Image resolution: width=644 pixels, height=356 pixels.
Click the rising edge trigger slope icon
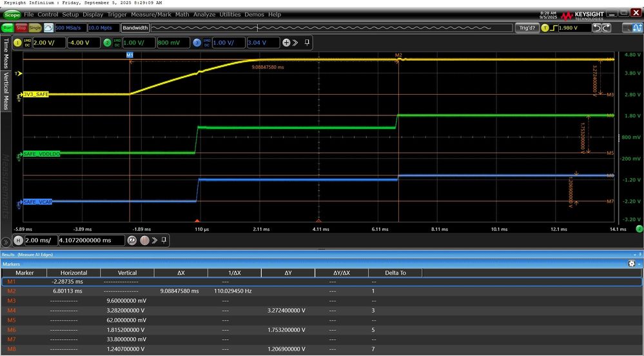554,28
